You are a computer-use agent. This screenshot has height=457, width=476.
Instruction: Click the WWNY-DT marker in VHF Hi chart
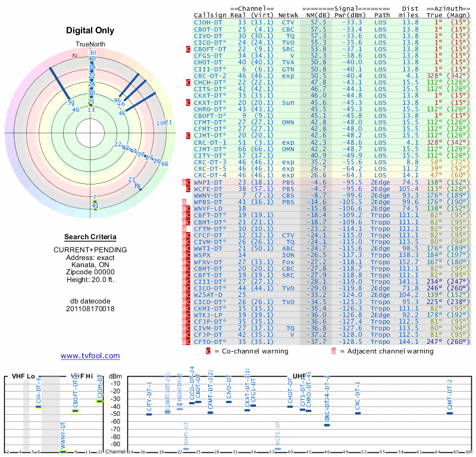(62, 452)
